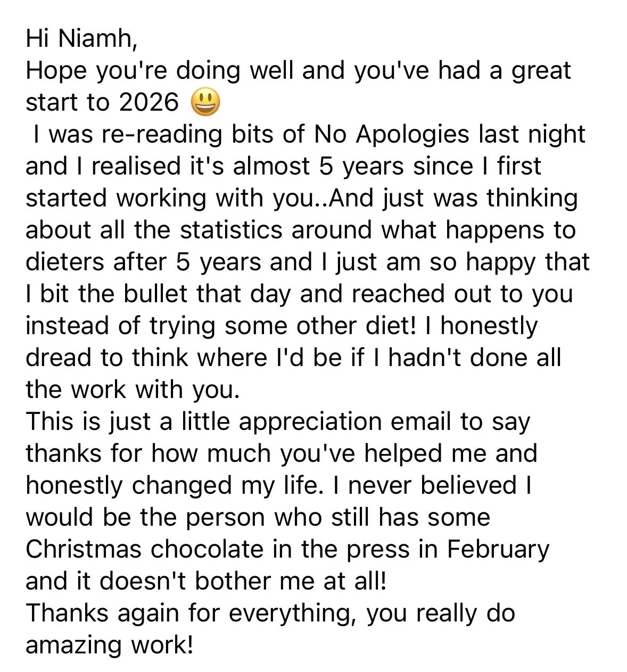Click the word believed in the email
The image size is (627, 672).
pos(468,485)
